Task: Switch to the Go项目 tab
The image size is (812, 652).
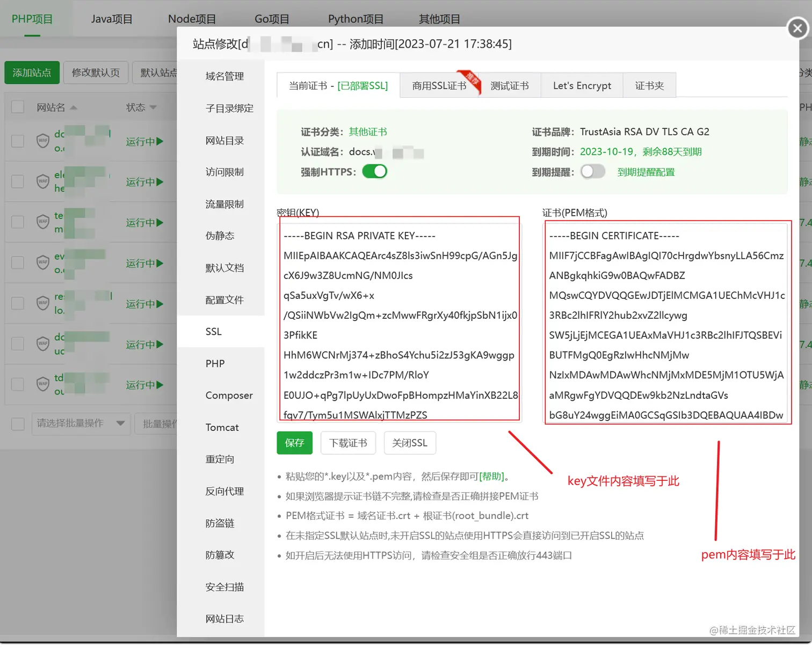Action: [272, 19]
